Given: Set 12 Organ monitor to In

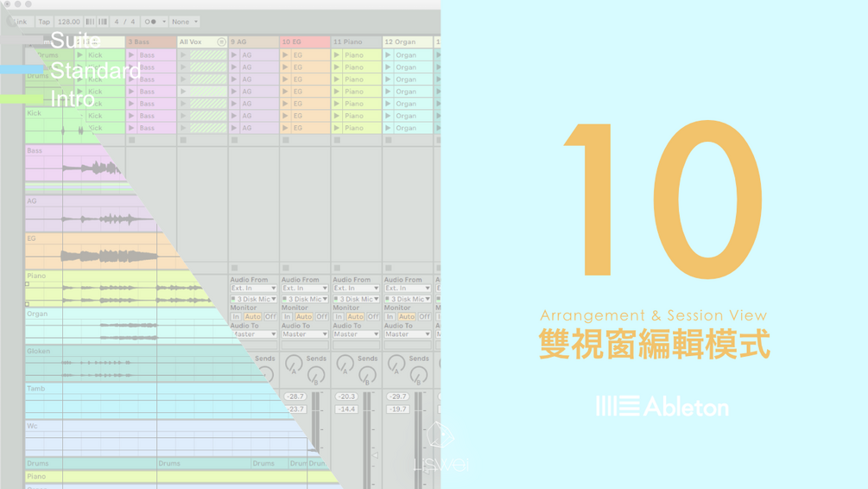Looking at the screenshot, I should (390, 317).
